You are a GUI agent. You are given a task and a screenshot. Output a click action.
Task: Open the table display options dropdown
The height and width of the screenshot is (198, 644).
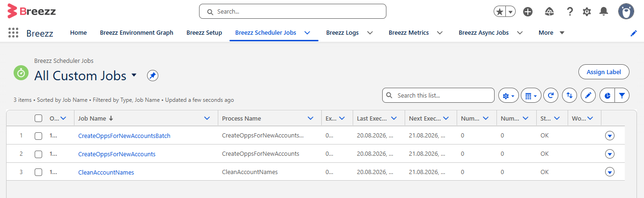(x=531, y=96)
